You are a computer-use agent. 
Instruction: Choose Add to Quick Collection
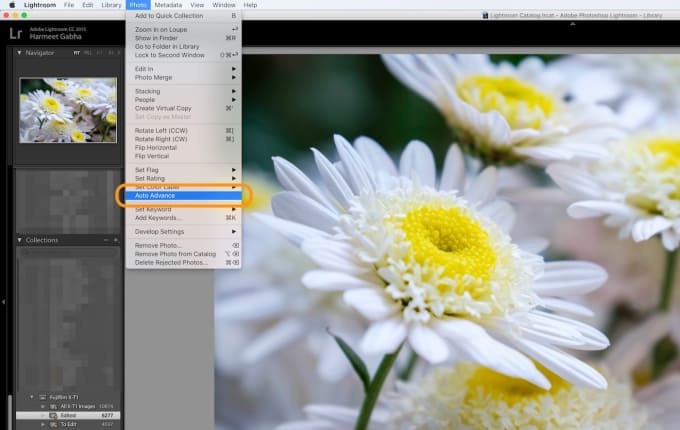(183, 16)
